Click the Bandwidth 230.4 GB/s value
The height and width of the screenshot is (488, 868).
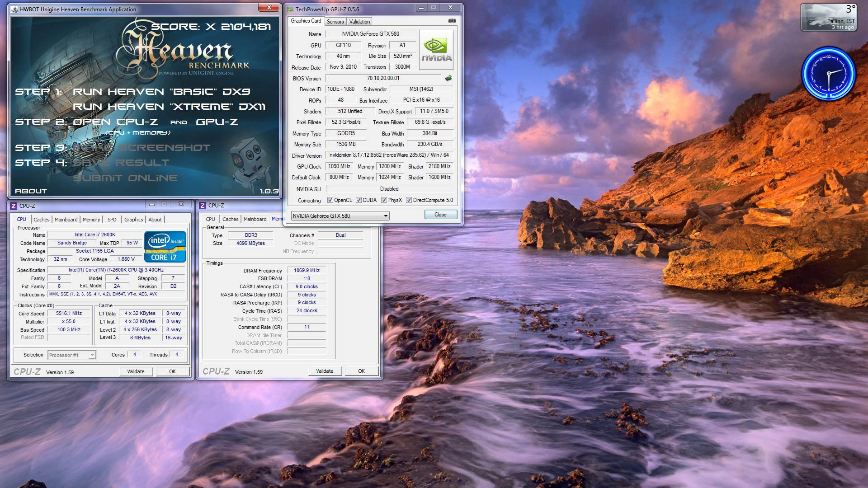pos(430,144)
